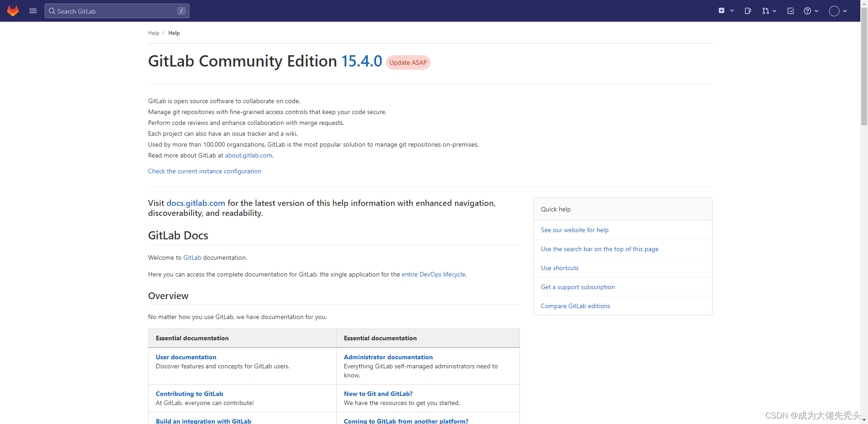Open the user avatar menu
This screenshot has height=424, width=868.
834,11
